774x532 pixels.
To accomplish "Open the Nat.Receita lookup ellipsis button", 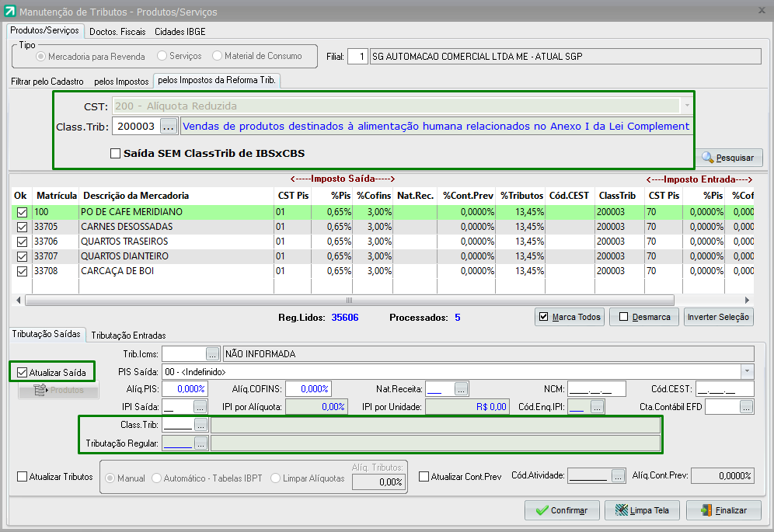I will (x=462, y=389).
